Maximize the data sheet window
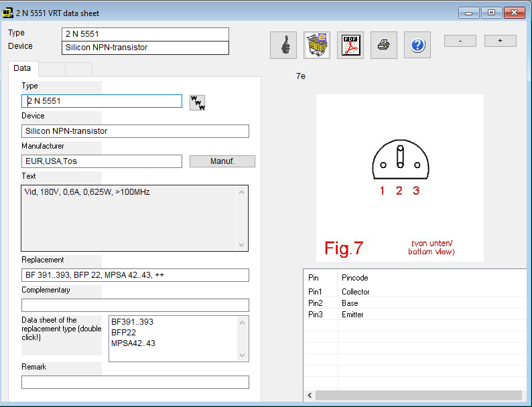This screenshot has height=407, width=532. pos(491,13)
